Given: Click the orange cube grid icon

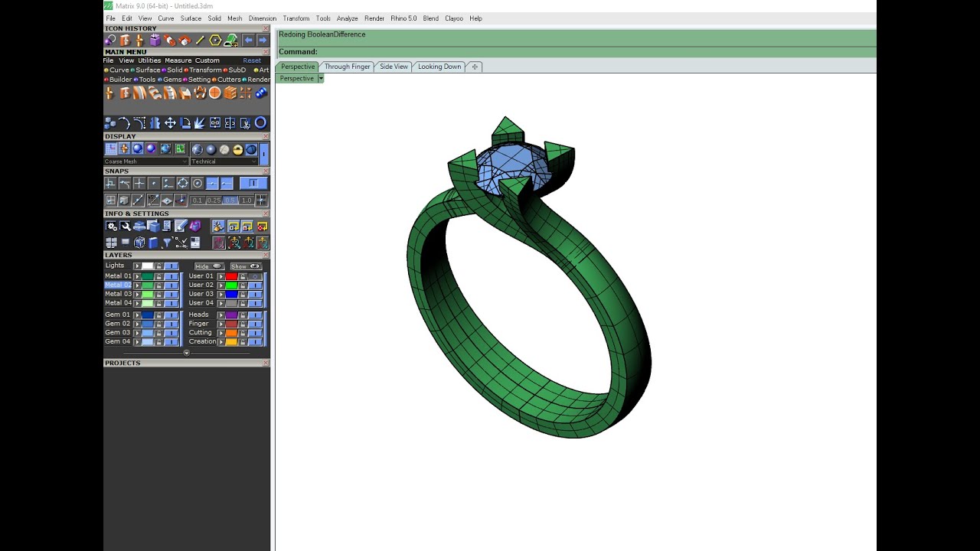Looking at the screenshot, I should [x=230, y=93].
